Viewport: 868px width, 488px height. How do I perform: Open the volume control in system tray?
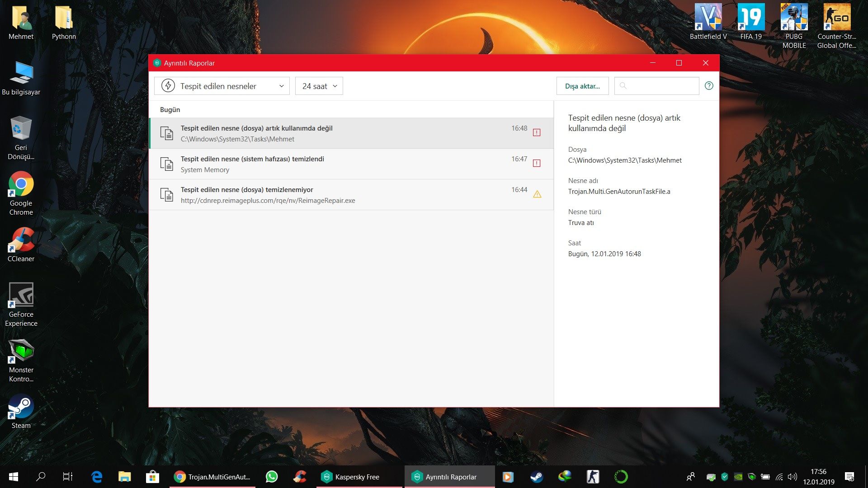[792, 477]
